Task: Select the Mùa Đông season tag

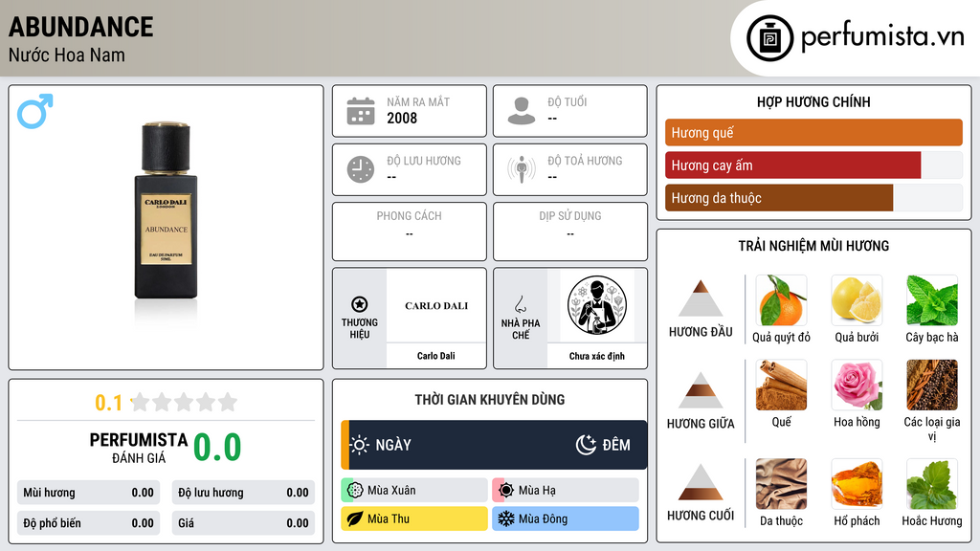Action: point(566,518)
